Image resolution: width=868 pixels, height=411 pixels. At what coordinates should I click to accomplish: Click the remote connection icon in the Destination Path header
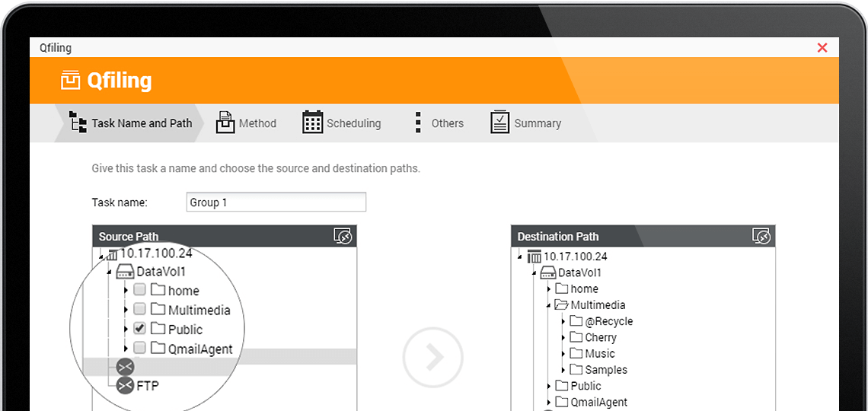coord(761,236)
